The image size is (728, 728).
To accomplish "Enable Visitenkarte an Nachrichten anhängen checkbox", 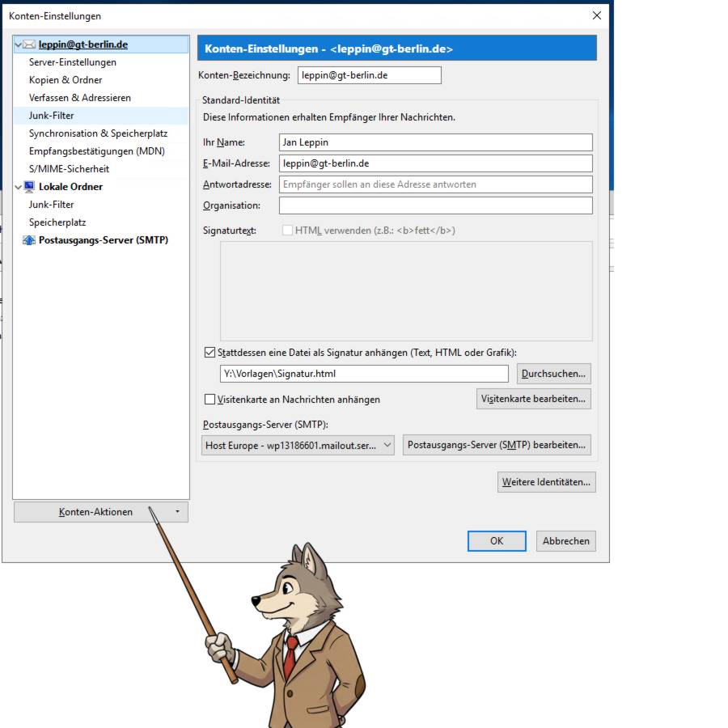I will tap(210, 400).
